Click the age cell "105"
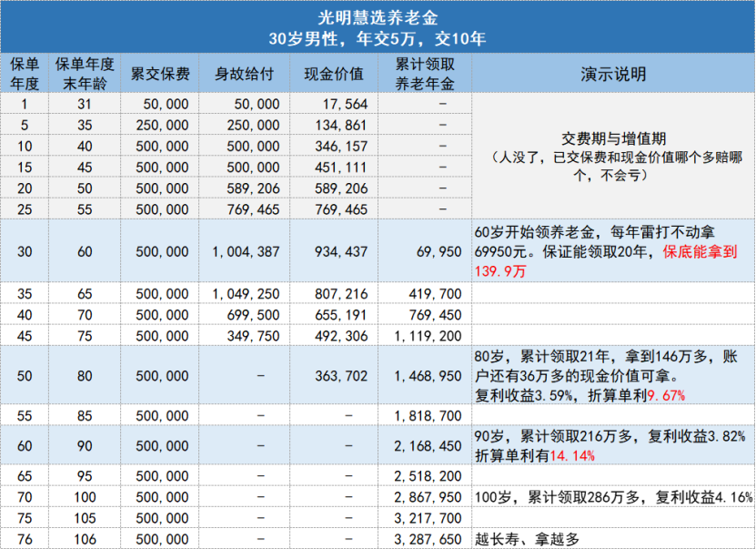Screen dimensions: 756x549 85,518
